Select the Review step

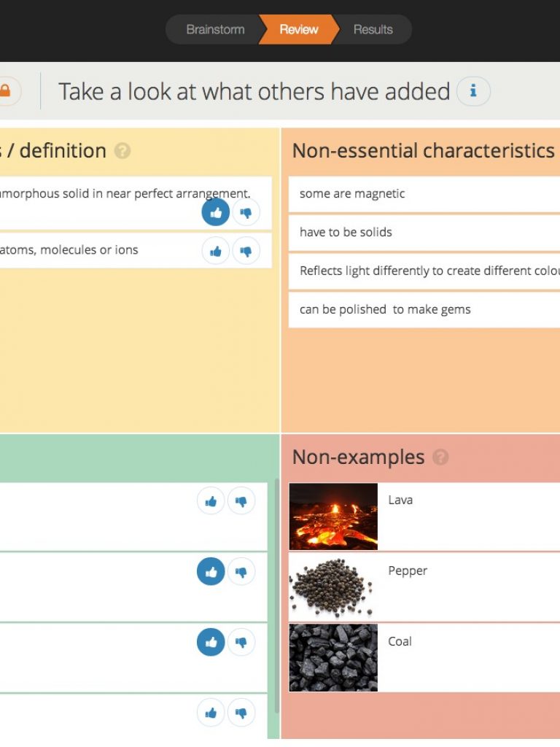click(x=298, y=29)
